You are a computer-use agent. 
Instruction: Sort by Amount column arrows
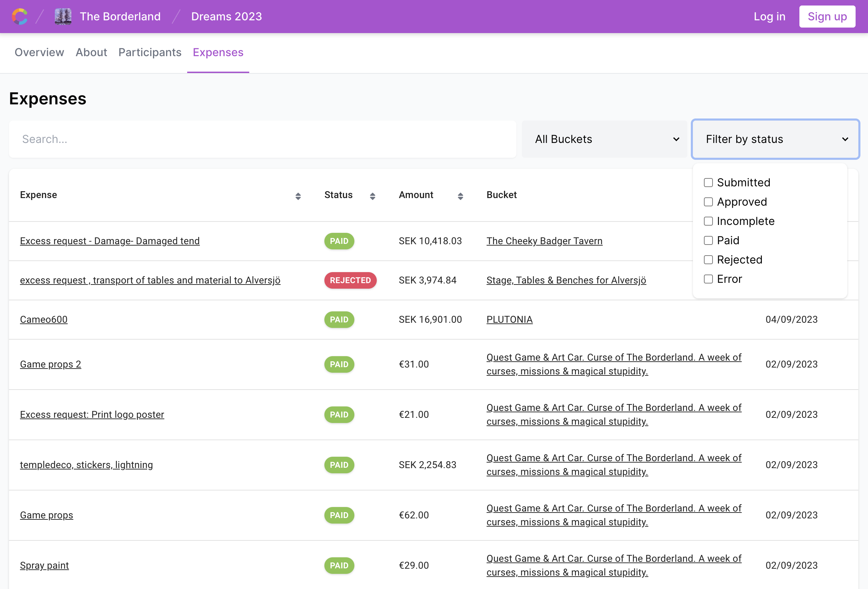(x=460, y=196)
